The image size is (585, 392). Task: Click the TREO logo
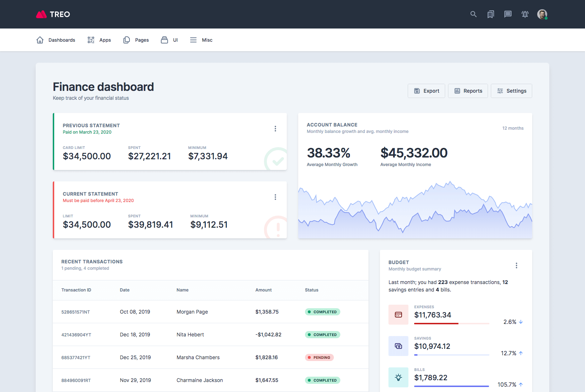click(53, 14)
